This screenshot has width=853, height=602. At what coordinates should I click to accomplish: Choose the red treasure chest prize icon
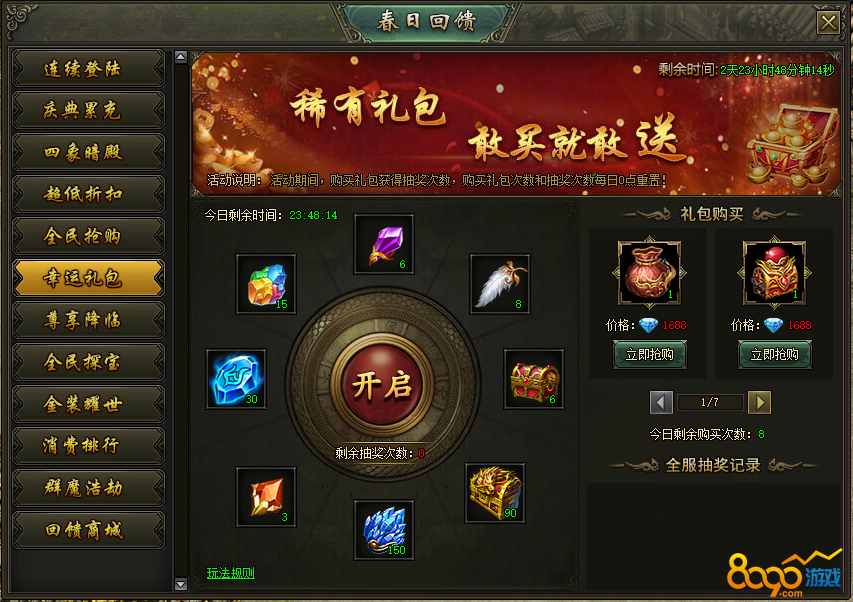534,379
